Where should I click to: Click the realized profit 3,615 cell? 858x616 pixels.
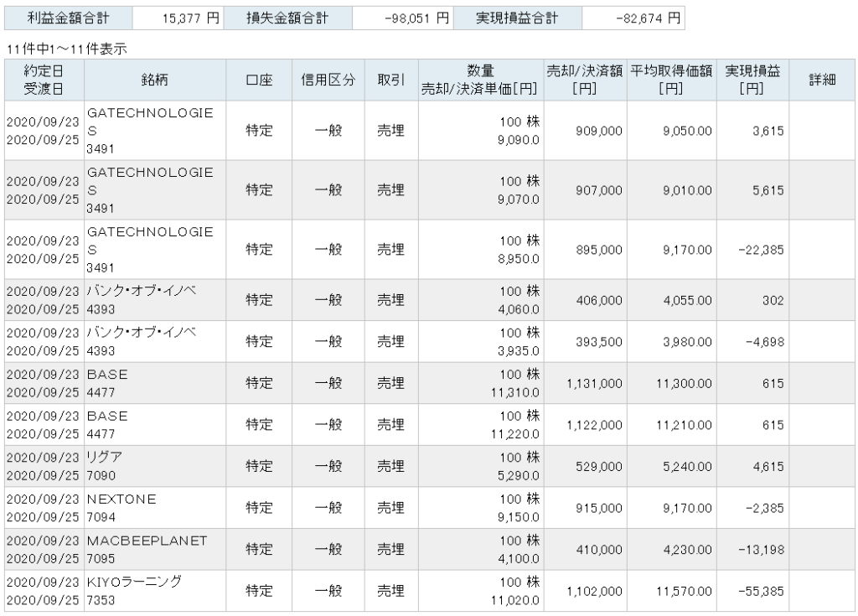click(x=752, y=131)
